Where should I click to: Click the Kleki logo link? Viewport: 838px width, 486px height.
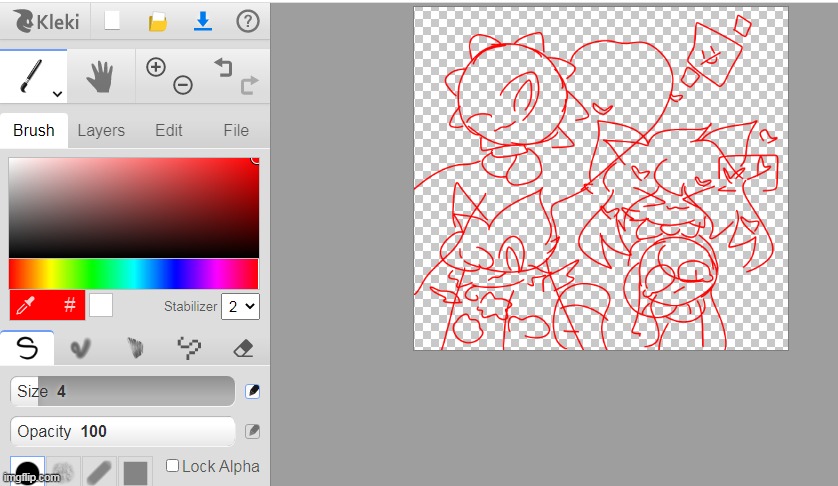click(45, 21)
